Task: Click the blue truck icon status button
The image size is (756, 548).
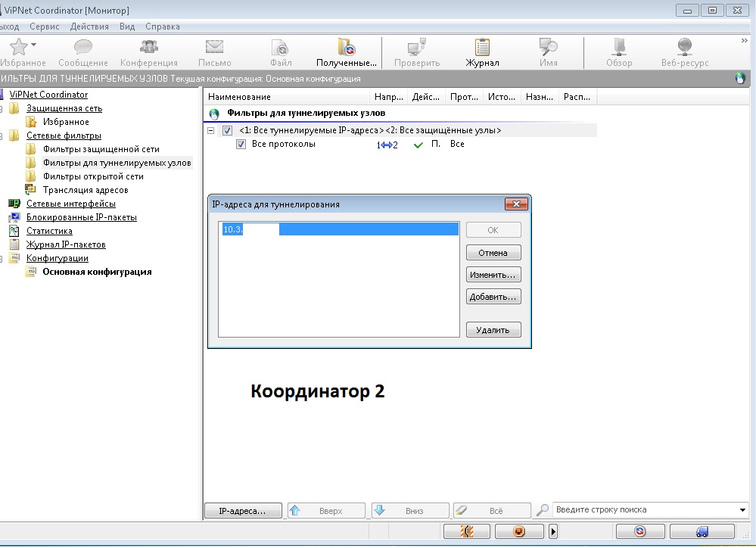Action: [702, 531]
